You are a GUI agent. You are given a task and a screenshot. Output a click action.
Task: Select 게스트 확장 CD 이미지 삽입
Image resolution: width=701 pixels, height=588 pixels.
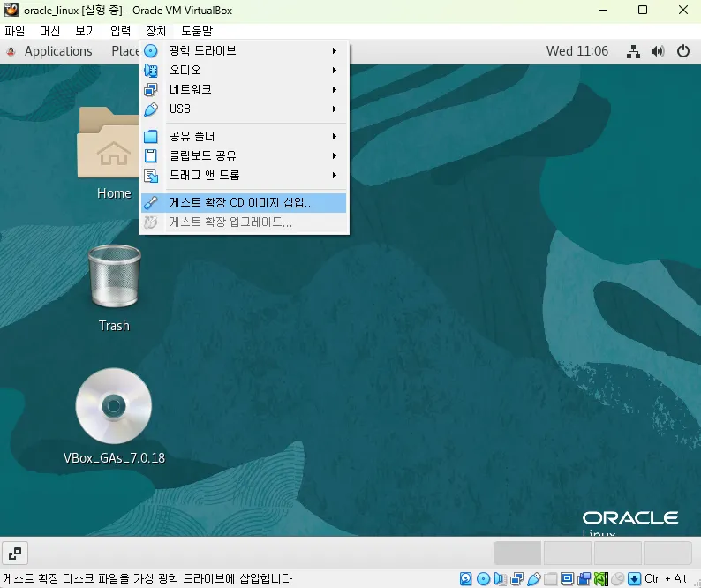244,202
